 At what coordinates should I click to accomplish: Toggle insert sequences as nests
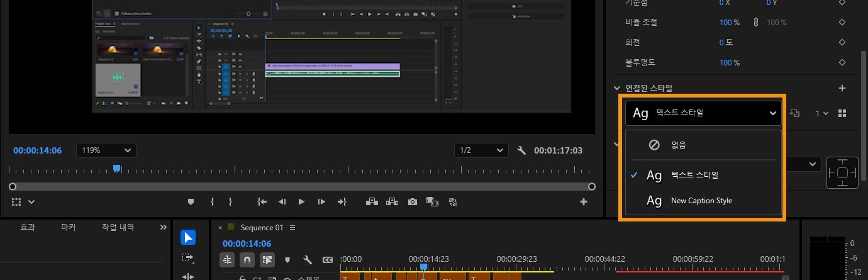click(x=227, y=259)
